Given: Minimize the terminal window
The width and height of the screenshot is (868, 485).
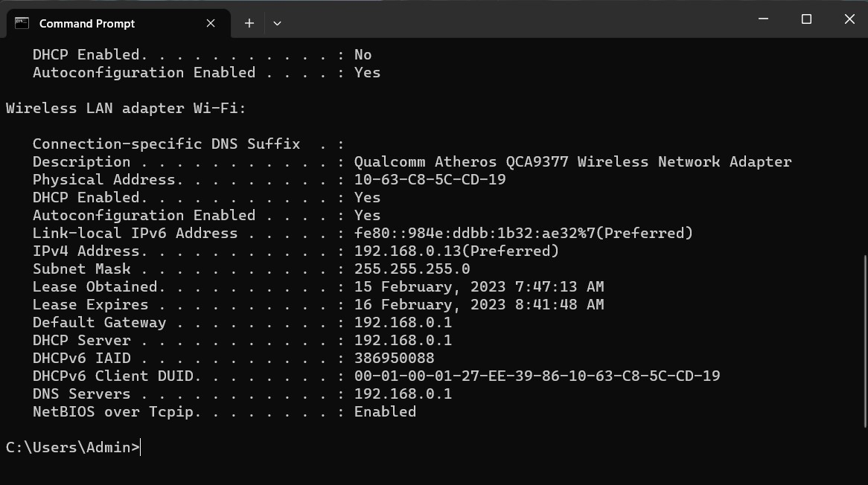Looking at the screenshot, I should coord(763,19).
